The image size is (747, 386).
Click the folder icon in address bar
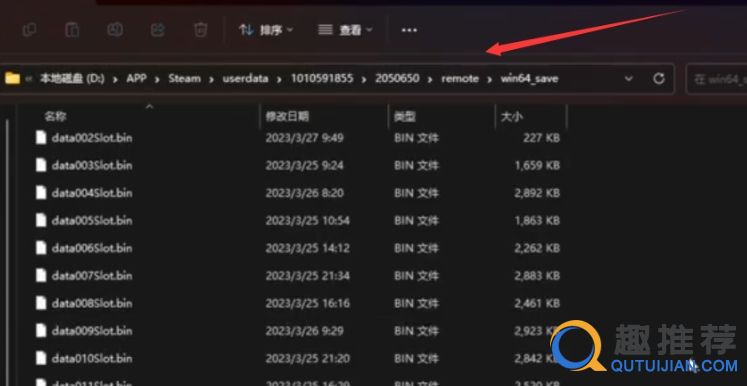(12, 78)
